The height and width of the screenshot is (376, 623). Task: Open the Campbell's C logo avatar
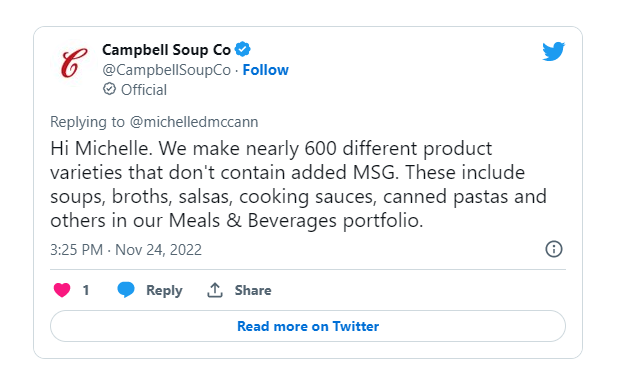(x=74, y=63)
